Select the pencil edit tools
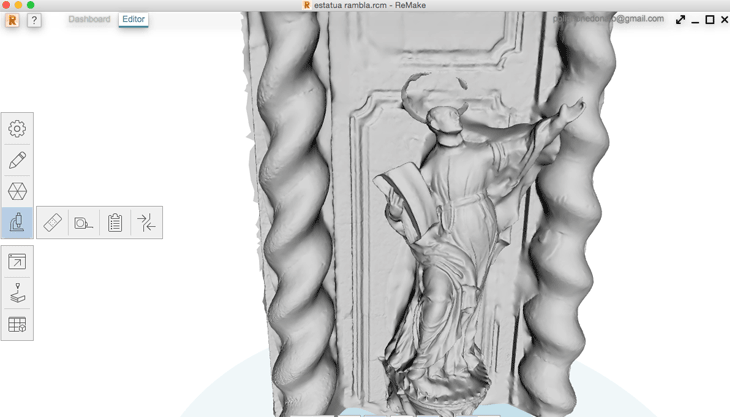The image size is (730, 417). coord(17,160)
